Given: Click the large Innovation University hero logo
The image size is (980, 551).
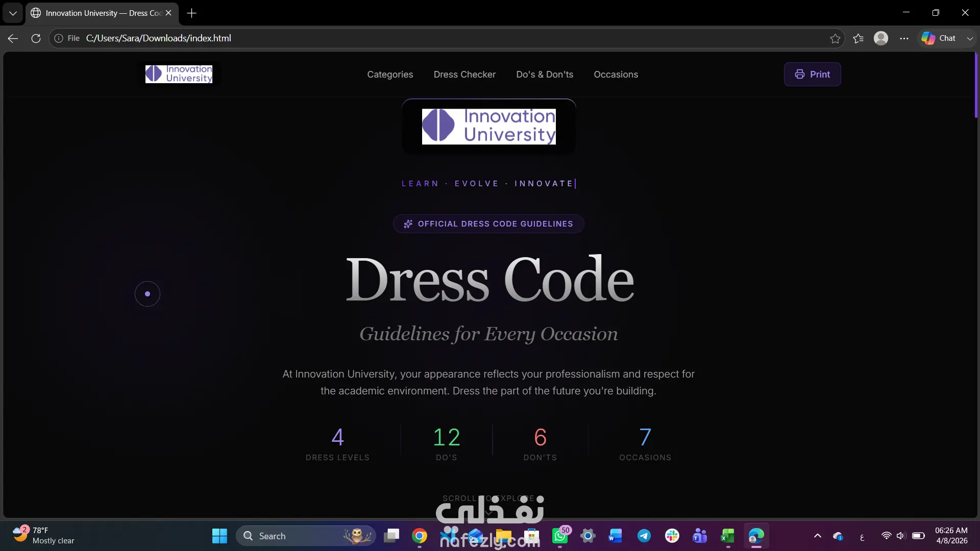Looking at the screenshot, I should pos(488,127).
